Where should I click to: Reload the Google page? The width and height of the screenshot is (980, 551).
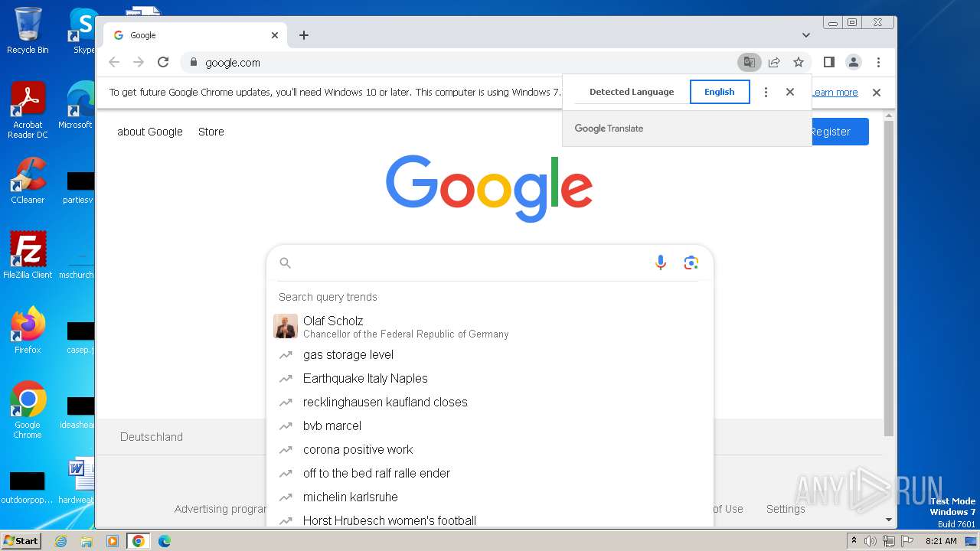pyautogui.click(x=163, y=63)
